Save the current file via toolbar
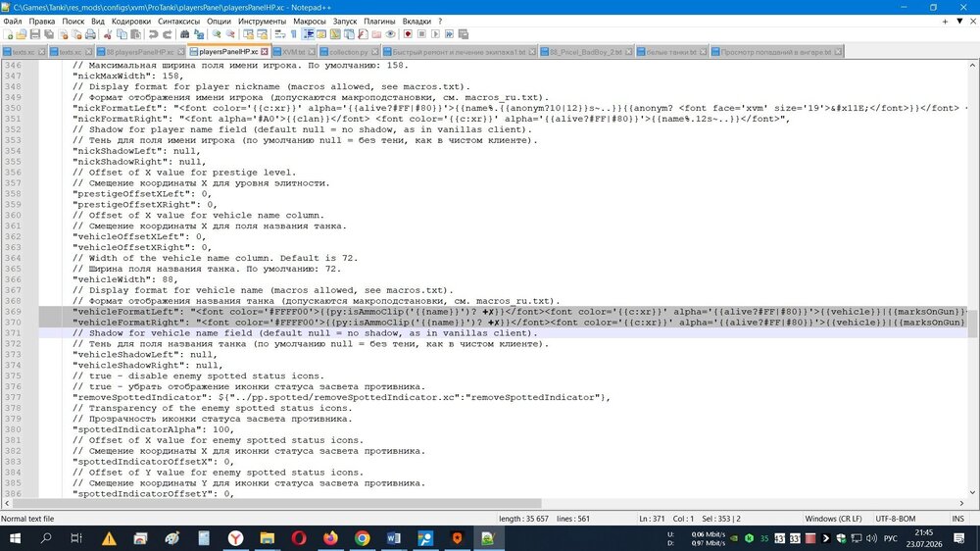 [35, 34]
